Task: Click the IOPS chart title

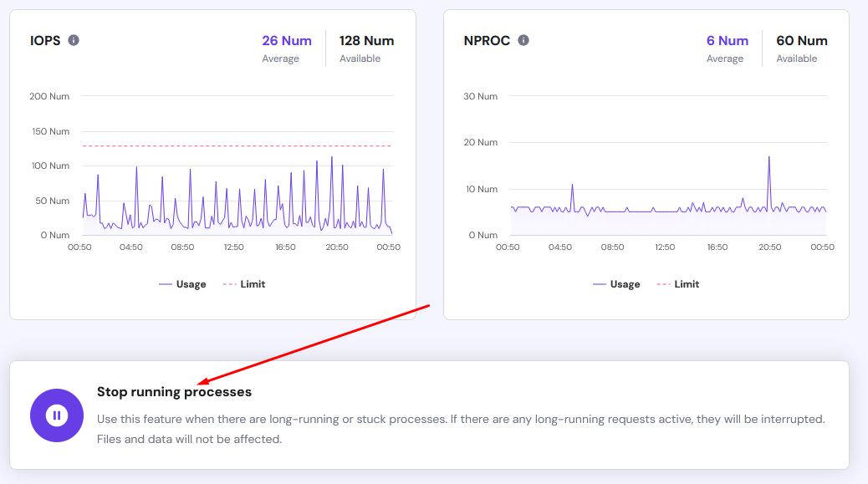Action: 45,40
